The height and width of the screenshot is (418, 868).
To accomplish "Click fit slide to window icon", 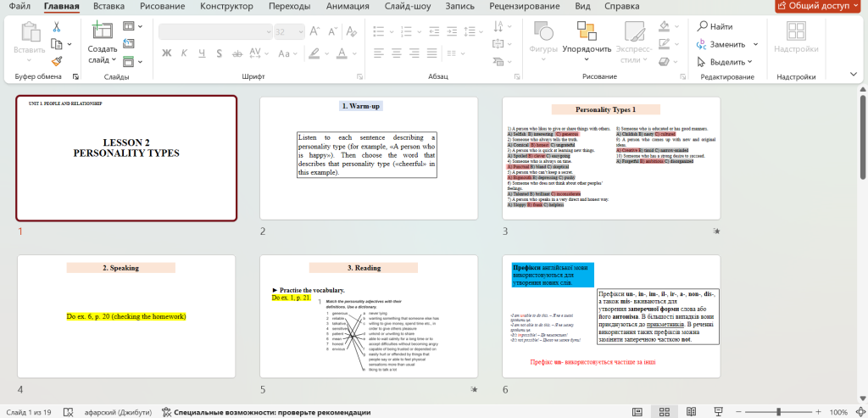I will coord(859,412).
